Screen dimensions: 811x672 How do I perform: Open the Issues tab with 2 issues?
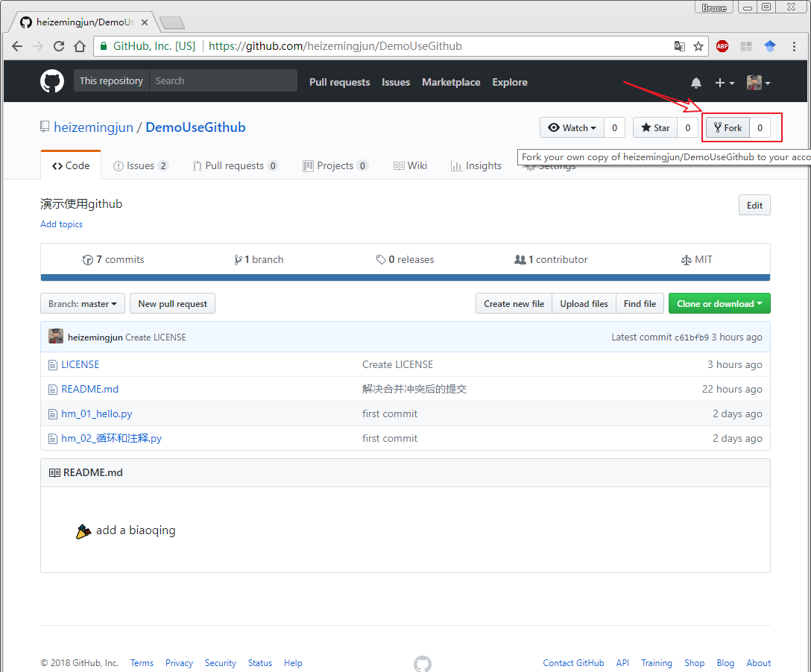tap(141, 165)
